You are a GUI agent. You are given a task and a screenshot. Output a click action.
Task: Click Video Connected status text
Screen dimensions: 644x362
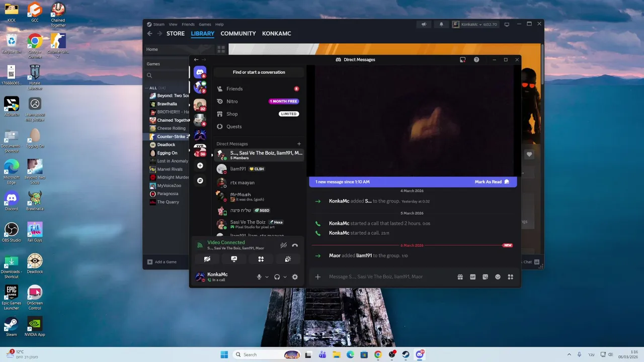(226, 242)
